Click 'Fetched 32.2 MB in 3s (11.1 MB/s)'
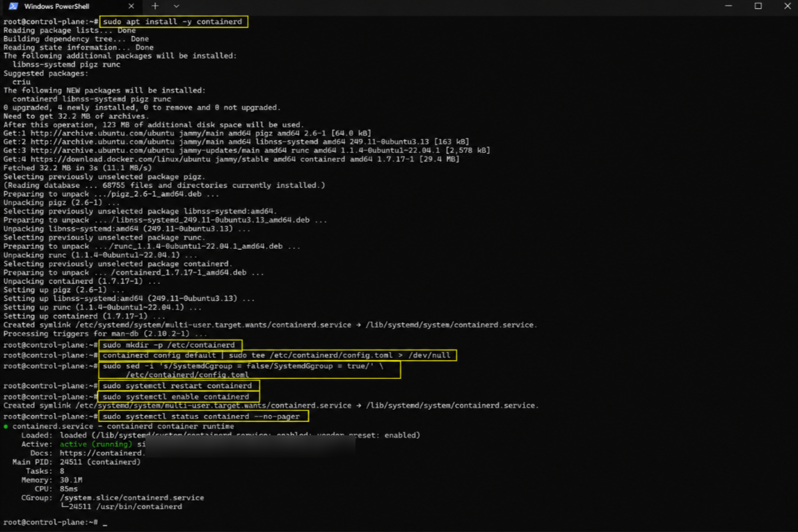Image resolution: width=798 pixels, height=532 pixels. pos(77,168)
